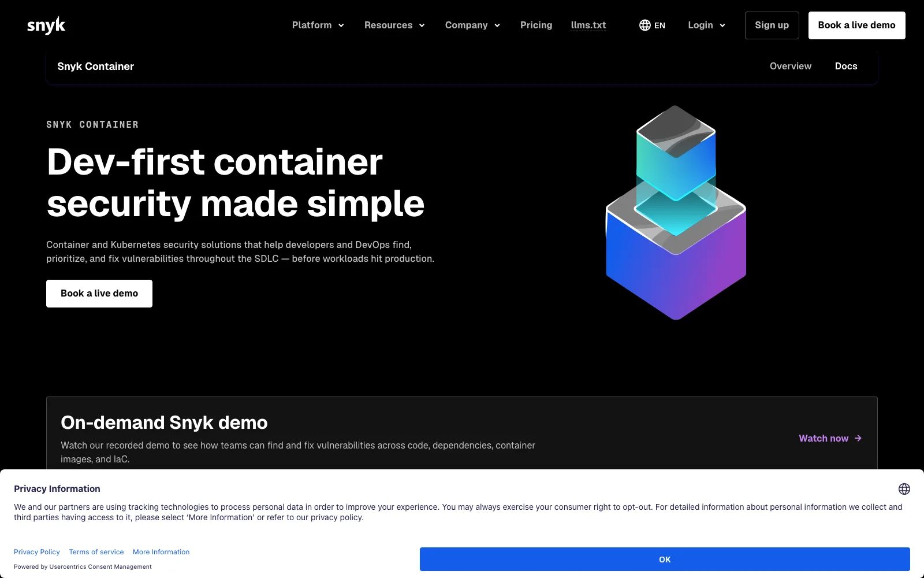924x578 pixels.
Task: Click the stacked cubes container illustration
Action: pos(676,213)
